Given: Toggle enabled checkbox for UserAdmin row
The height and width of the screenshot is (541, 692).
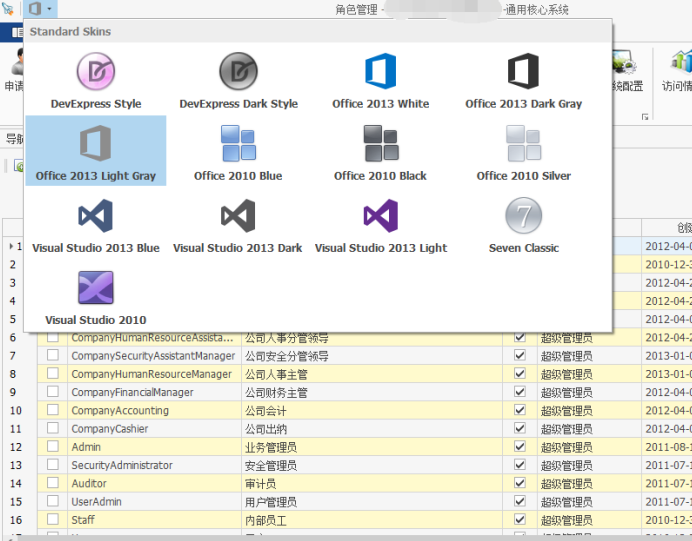Looking at the screenshot, I should (520, 501).
